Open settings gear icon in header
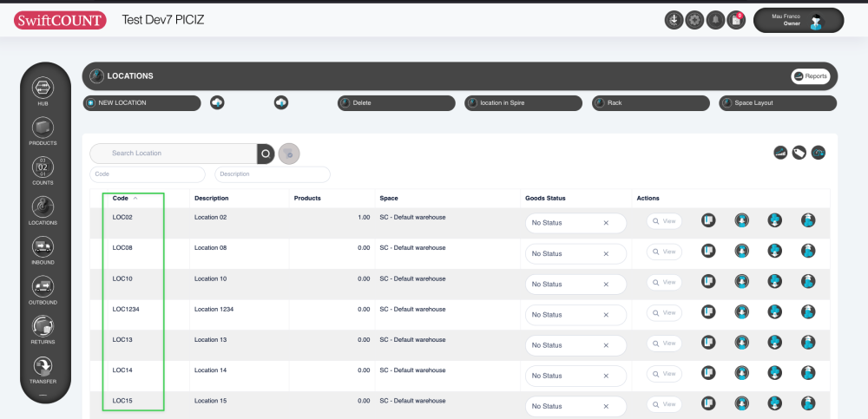This screenshot has width=868, height=419. point(694,21)
